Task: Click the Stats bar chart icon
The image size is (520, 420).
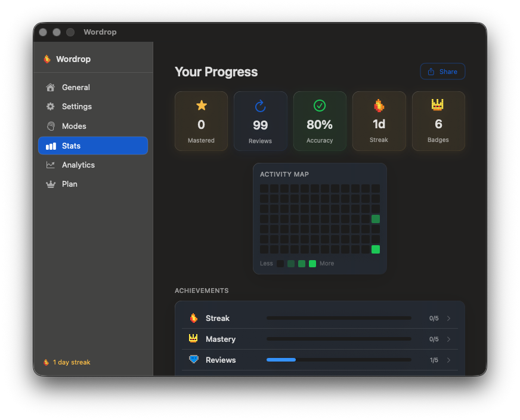Action: point(51,146)
